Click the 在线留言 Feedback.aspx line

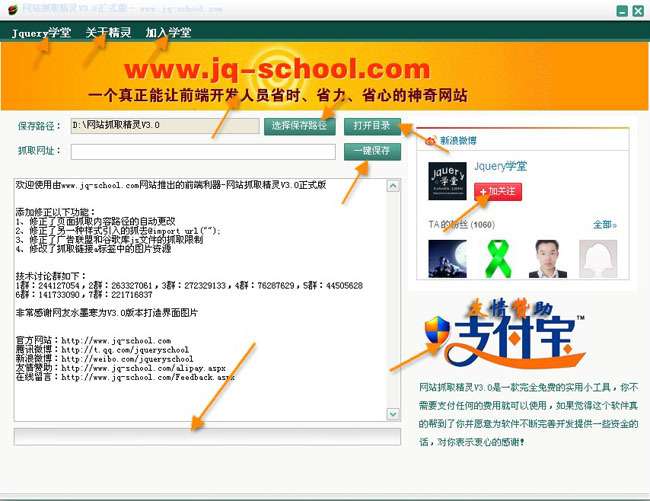(x=125, y=377)
